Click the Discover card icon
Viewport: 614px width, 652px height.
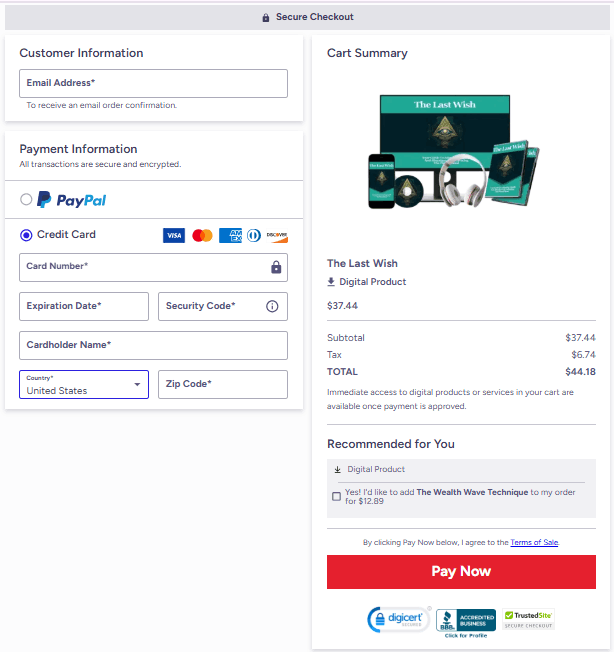pyautogui.click(x=277, y=236)
